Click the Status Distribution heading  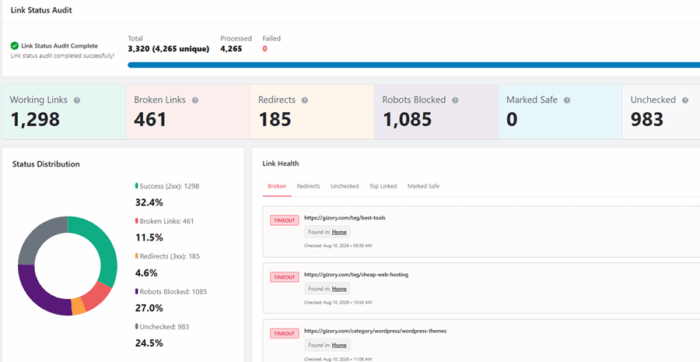tap(46, 164)
